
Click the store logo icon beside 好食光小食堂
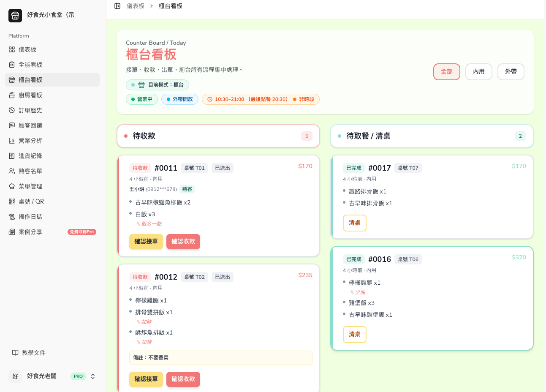pyautogui.click(x=15, y=16)
